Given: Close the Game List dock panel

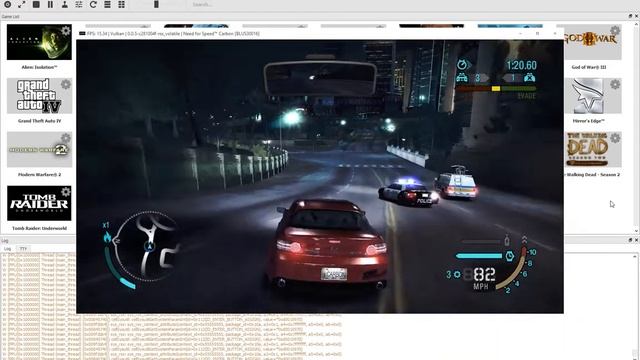Looking at the screenshot, I should coord(636,16).
